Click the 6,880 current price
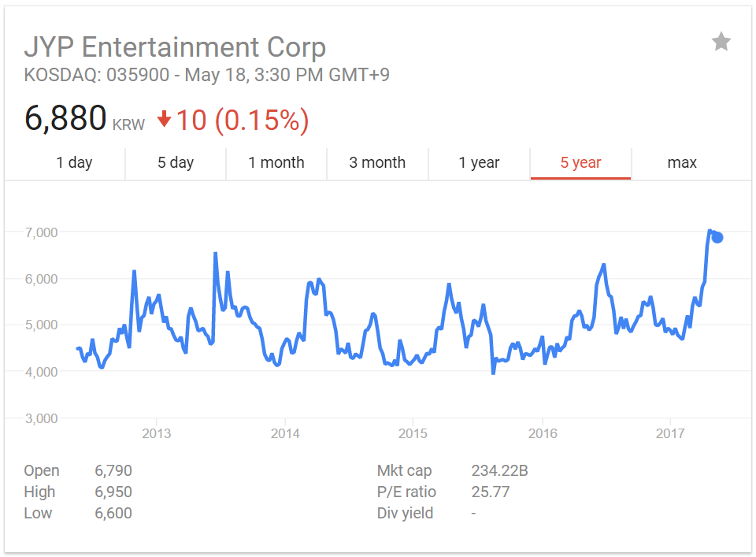 pos(65,119)
